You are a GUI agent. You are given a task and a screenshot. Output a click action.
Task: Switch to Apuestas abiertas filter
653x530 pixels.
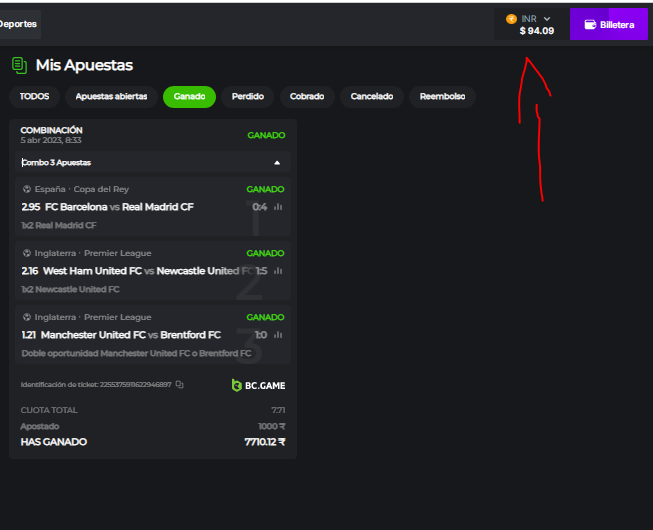point(111,97)
